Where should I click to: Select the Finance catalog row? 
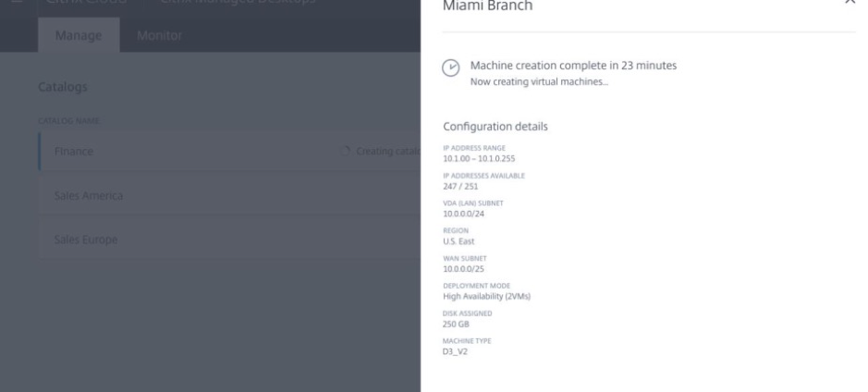[230, 151]
